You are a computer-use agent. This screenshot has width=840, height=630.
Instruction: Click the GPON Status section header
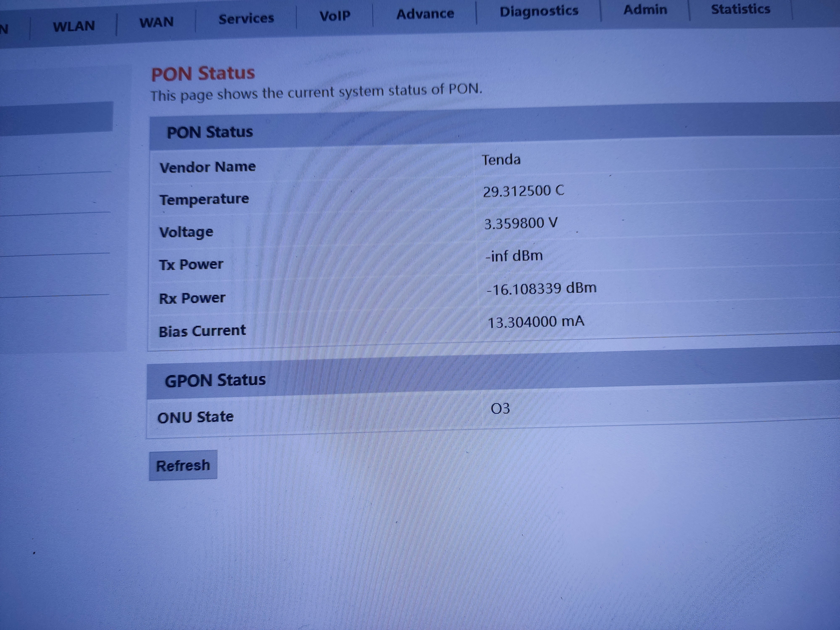pos(215,380)
